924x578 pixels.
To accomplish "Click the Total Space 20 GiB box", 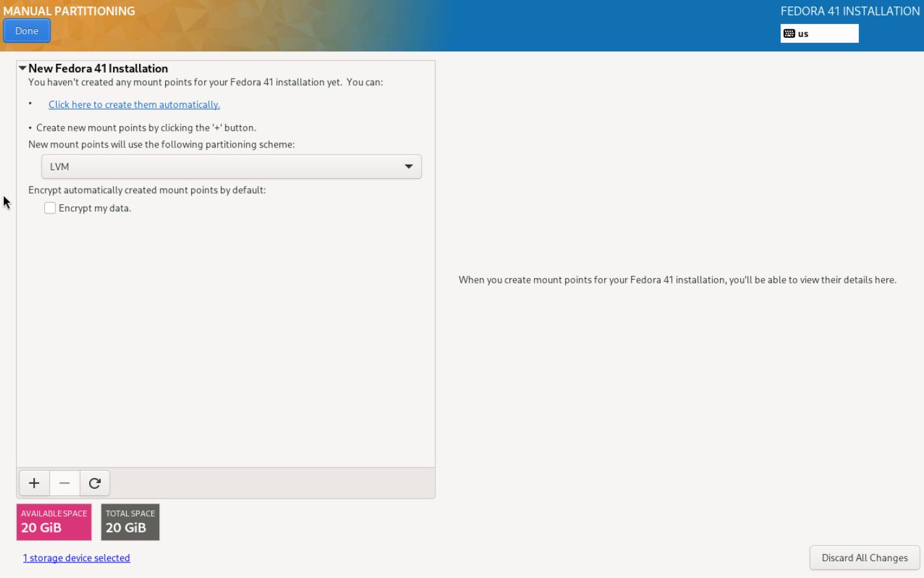I will 130,522.
